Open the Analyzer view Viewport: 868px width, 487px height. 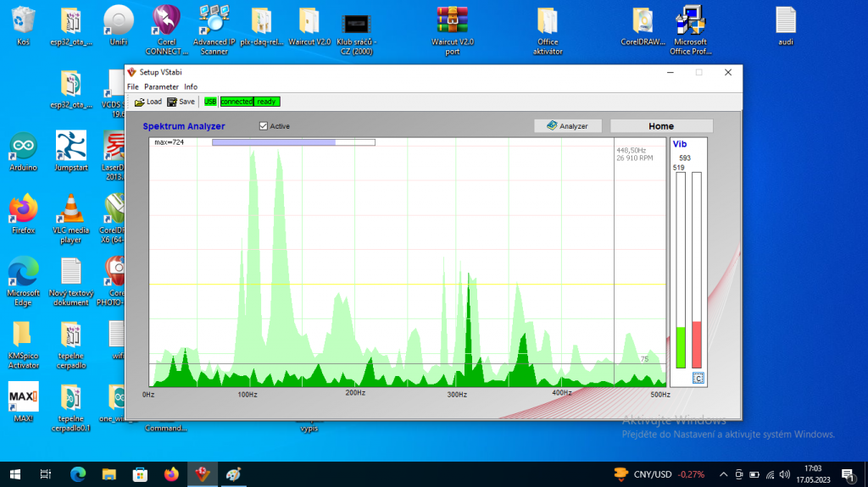(x=568, y=126)
